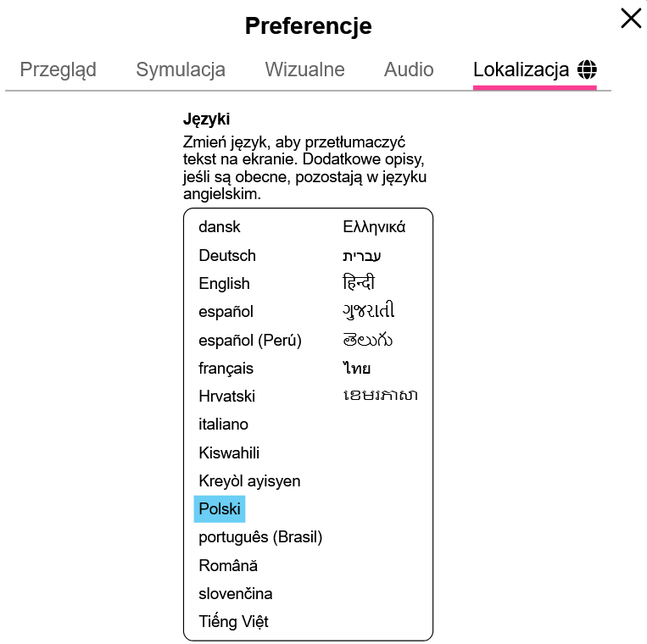Go to the Wizualne tab
The height and width of the screenshot is (644, 647).
(304, 69)
